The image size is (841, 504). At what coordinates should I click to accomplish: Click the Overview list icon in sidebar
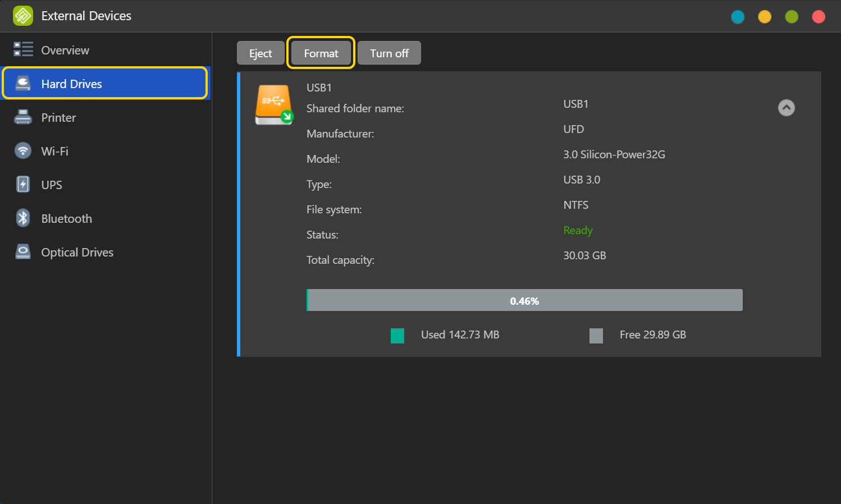(x=23, y=49)
